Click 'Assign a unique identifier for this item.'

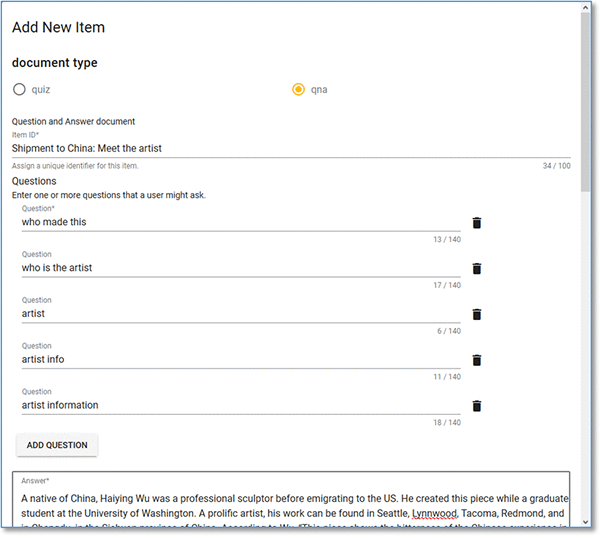[75, 166]
